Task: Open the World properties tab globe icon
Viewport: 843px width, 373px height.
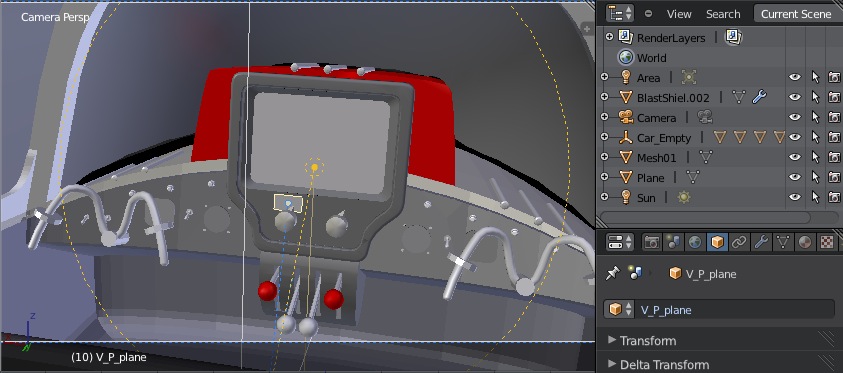Action: (x=695, y=242)
